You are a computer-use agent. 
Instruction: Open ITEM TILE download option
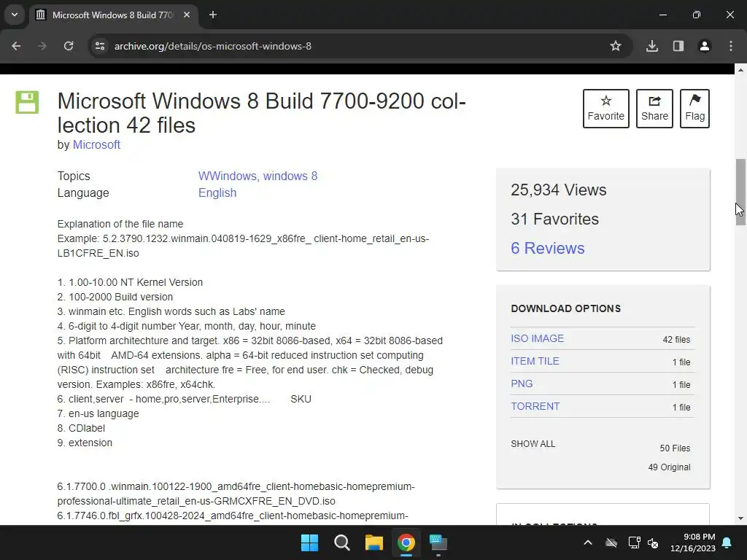[535, 362]
